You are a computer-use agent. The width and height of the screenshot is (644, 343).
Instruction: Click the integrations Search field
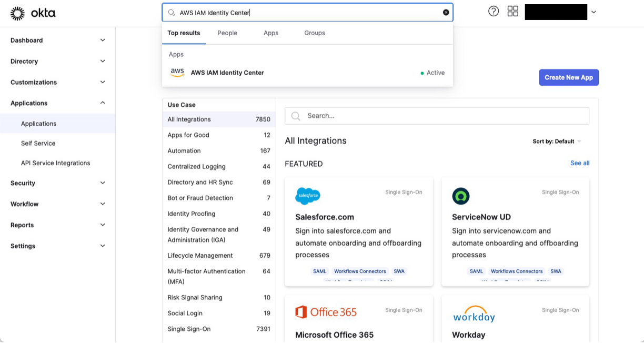pyautogui.click(x=437, y=115)
